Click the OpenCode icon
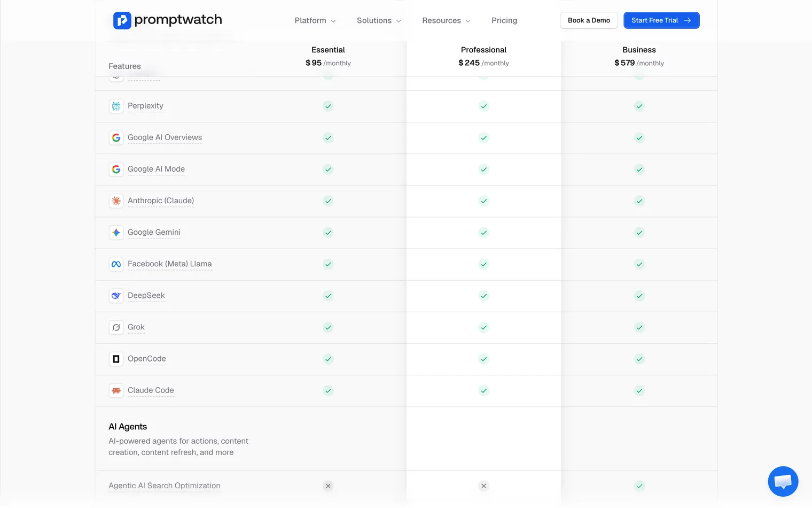This screenshot has width=812, height=508. tap(116, 358)
